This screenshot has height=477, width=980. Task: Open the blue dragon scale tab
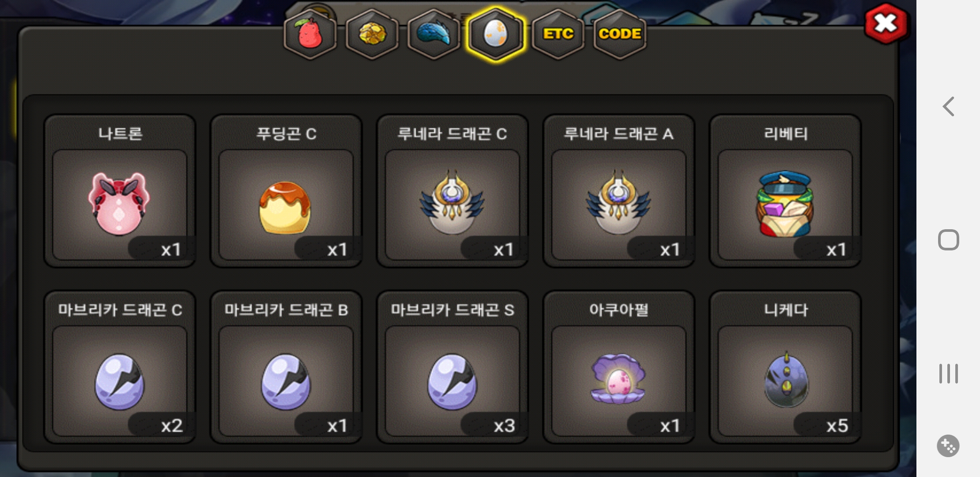pos(434,34)
